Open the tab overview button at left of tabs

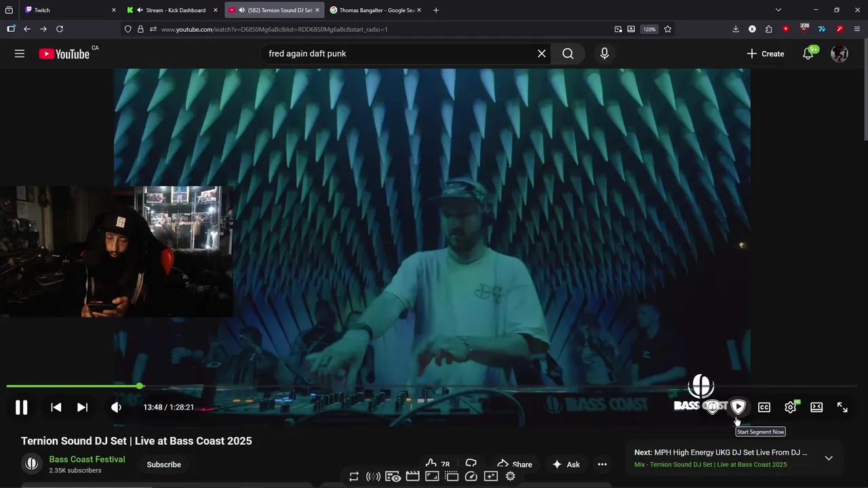pos(9,10)
